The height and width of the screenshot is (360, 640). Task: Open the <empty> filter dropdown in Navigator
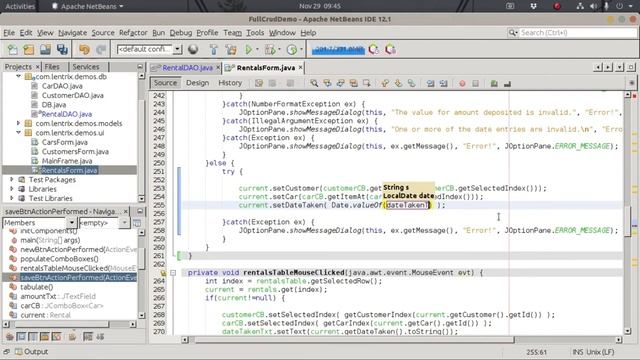click(x=124, y=223)
